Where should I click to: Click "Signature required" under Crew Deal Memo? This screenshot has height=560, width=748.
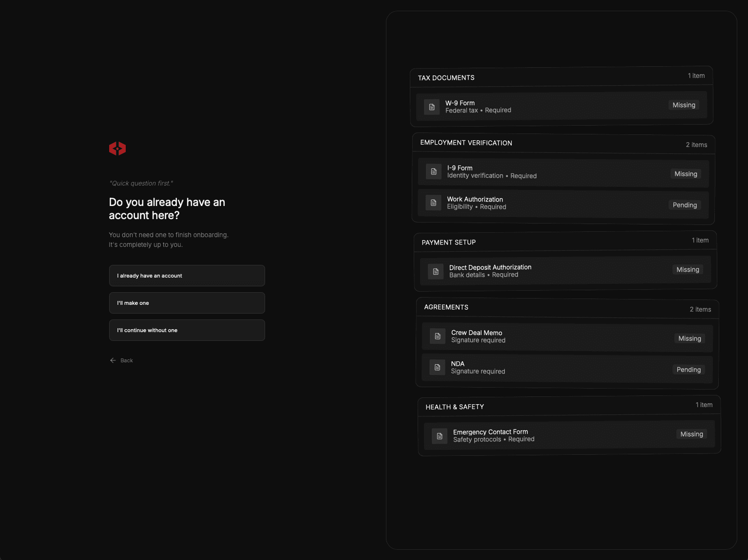[x=478, y=340]
